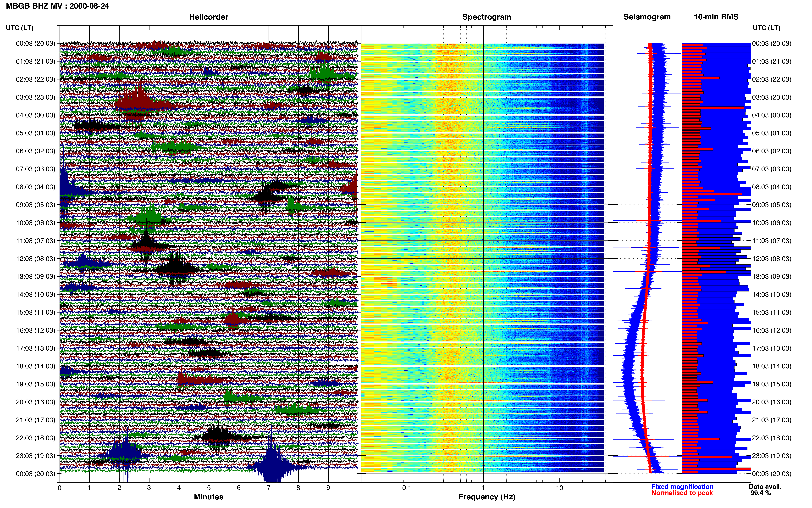Click the '5' tick on the Minutes axis
Viewport: 812px width, 508px height.
[x=209, y=488]
